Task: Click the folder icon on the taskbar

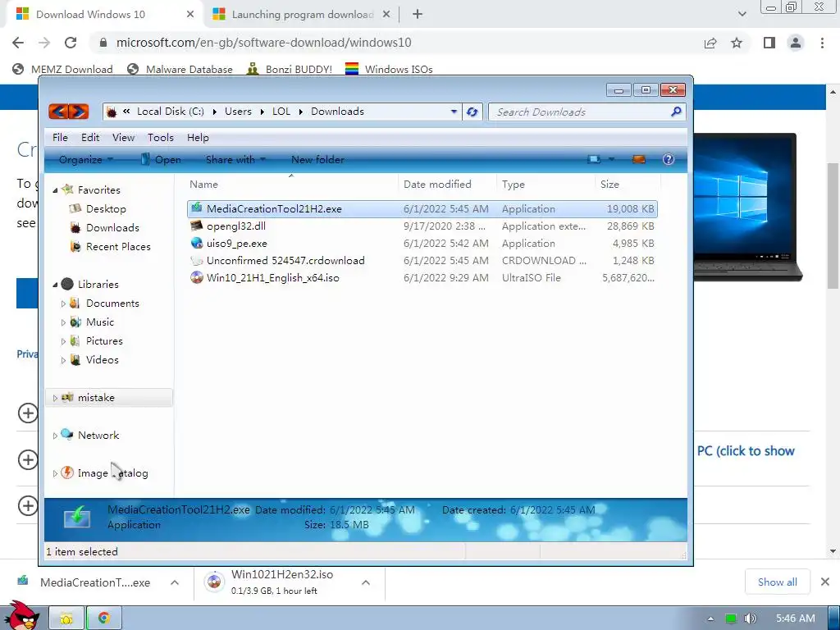Action: (x=66, y=619)
